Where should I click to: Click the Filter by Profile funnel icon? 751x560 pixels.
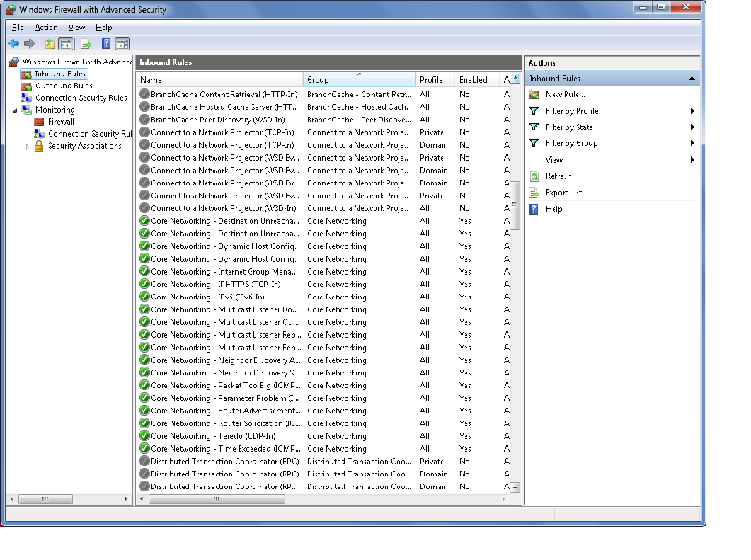tap(534, 111)
